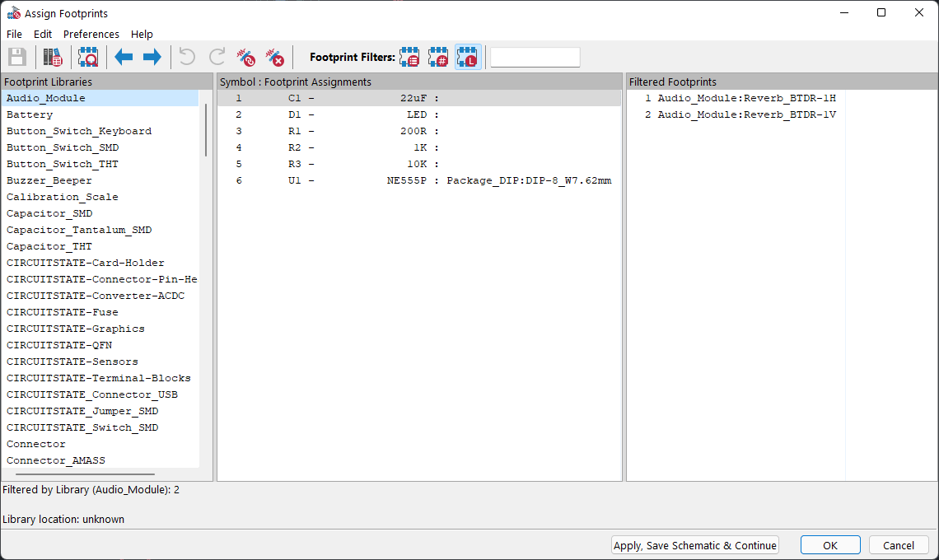
Task: Open the File menu
Action: tap(14, 34)
